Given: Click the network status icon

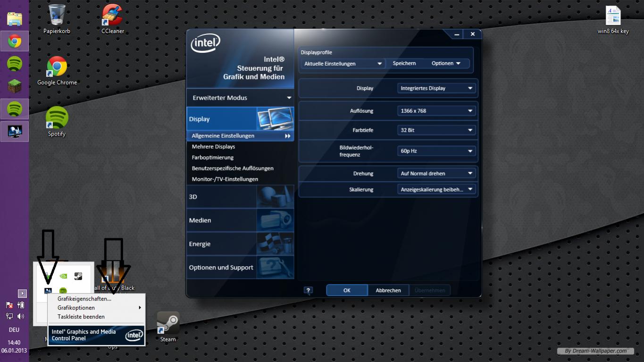Looking at the screenshot, I should pyautogui.click(x=9, y=316).
